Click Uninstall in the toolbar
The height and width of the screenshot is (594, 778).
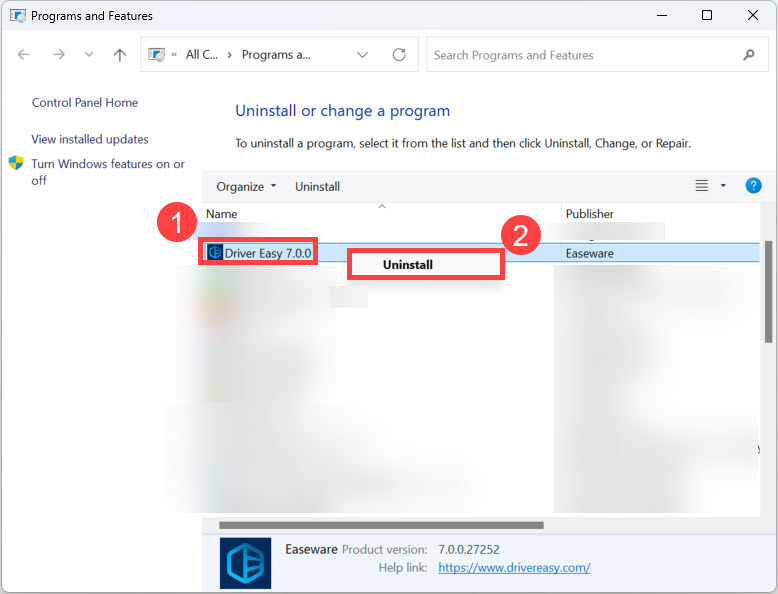[x=317, y=186]
